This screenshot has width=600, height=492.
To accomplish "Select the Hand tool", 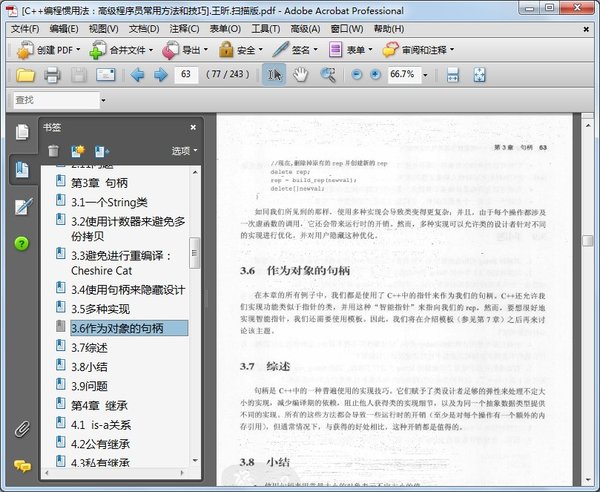I will coord(300,75).
